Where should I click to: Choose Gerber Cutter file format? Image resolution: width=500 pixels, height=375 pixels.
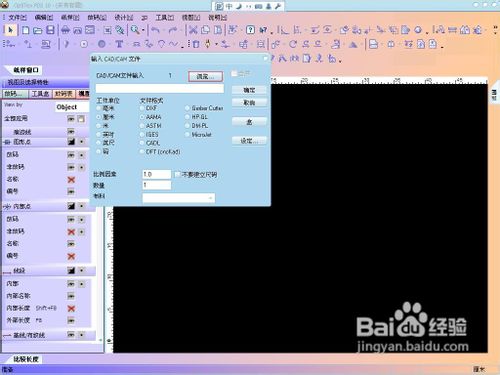click(x=187, y=108)
